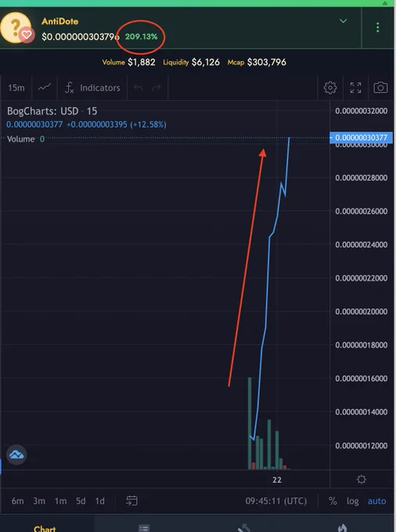Image resolution: width=396 pixels, height=532 pixels.
Task: Open the three-dot more options menu
Action: [378, 27]
